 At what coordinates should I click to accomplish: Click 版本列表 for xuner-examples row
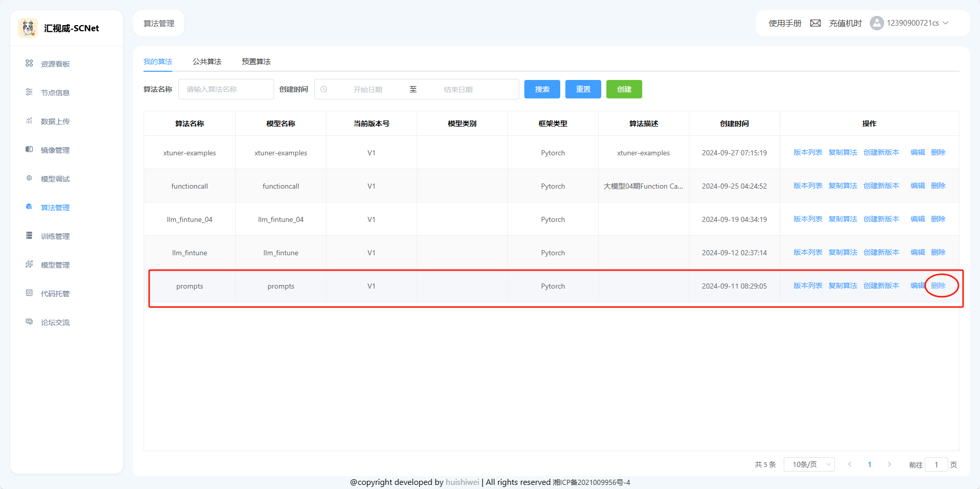[808, 153]
